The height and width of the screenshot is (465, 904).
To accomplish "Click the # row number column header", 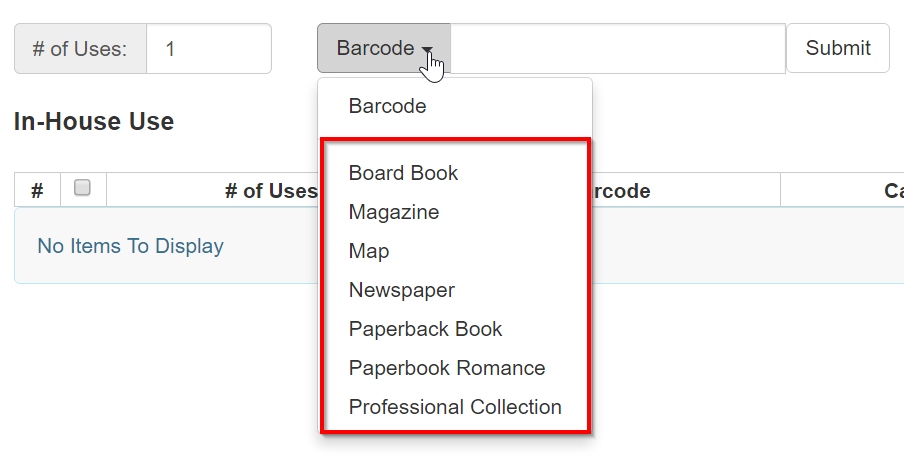I will (37, 190).
